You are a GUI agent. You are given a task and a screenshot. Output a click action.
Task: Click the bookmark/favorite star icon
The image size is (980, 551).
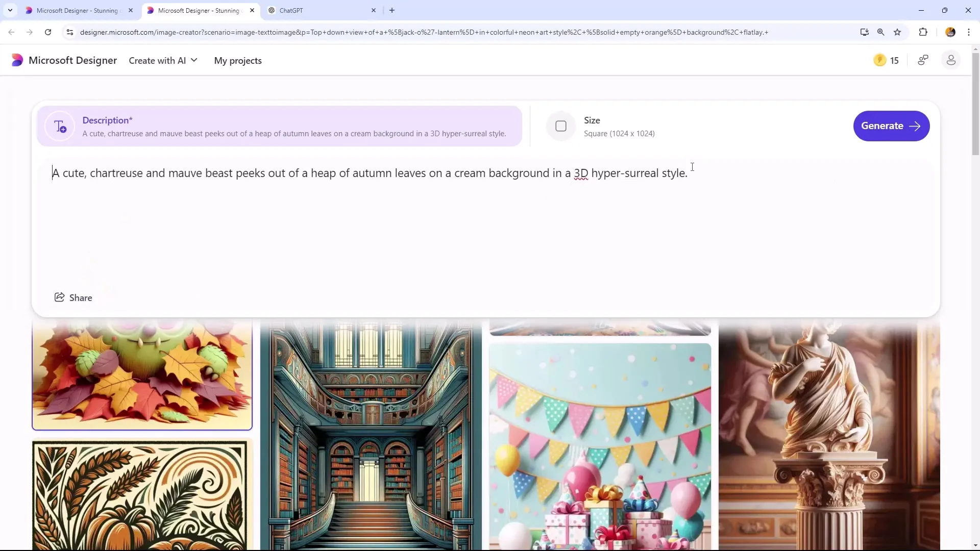pos(898,32)
